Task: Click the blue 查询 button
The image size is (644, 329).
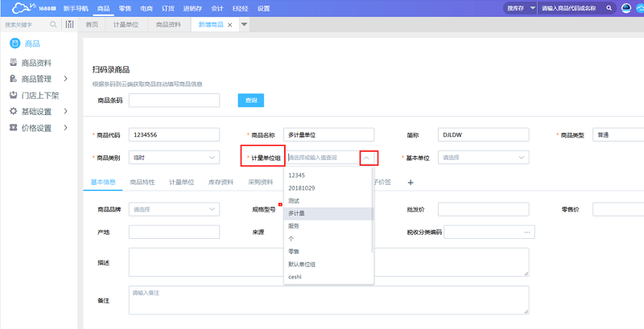Action: 250,101
